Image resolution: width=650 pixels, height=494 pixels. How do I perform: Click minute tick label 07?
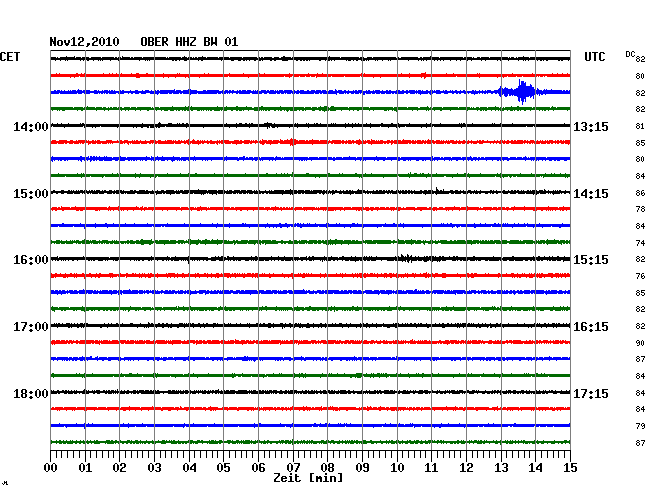point(293,467)
